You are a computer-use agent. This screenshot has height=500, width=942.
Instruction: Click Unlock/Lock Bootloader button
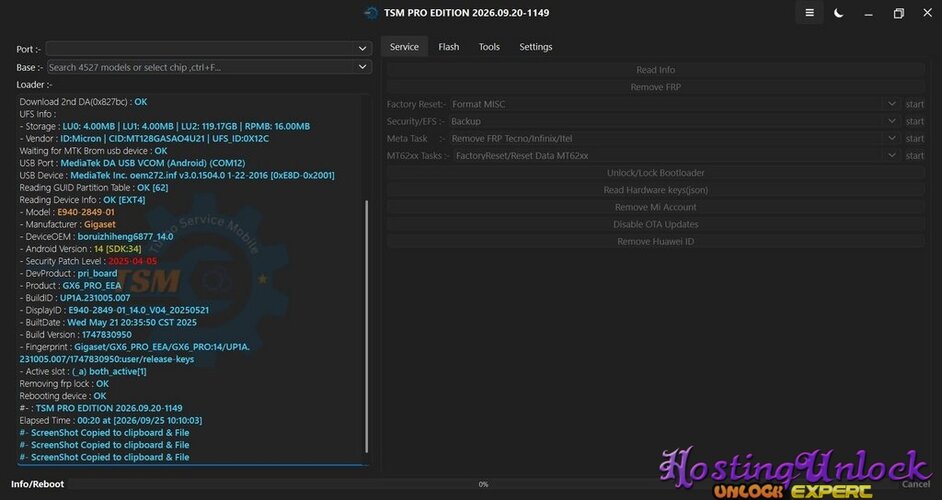pyautogui.click(x=655, y=172)
